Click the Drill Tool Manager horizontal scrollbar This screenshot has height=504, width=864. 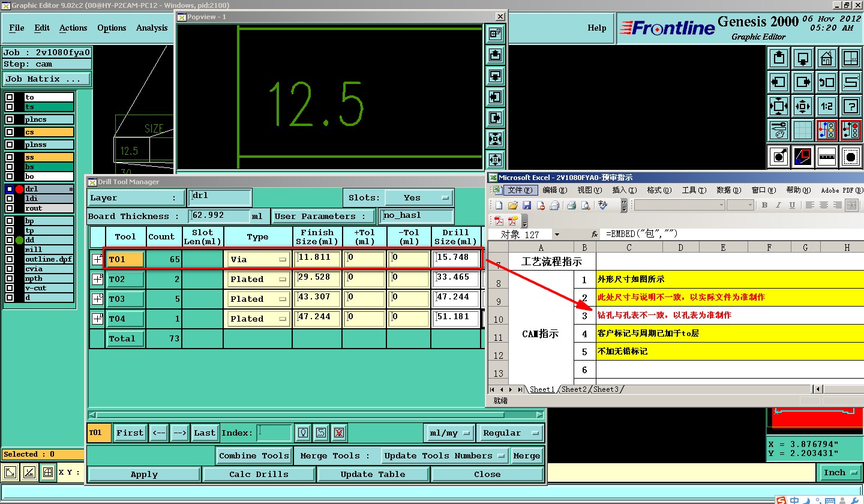pos(316,415)
